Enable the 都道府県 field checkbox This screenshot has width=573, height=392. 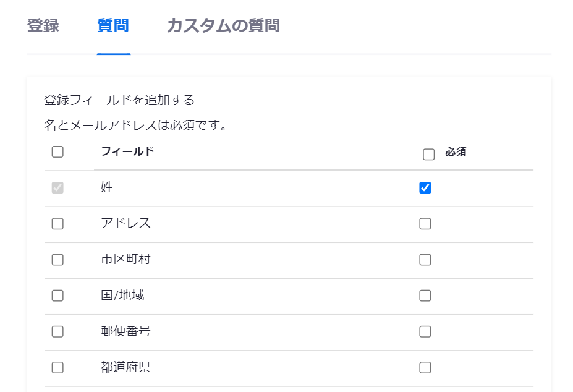[x=57, y=367]
